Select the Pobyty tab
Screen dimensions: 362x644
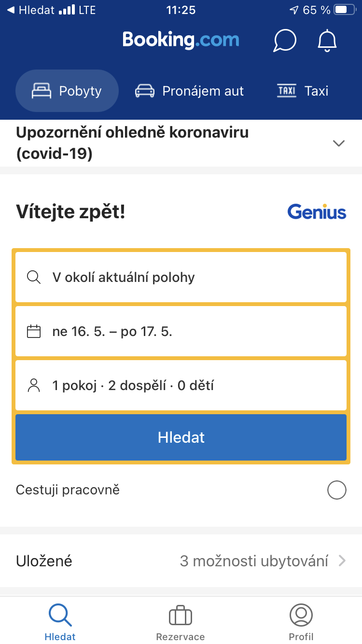tap(67, 91)
